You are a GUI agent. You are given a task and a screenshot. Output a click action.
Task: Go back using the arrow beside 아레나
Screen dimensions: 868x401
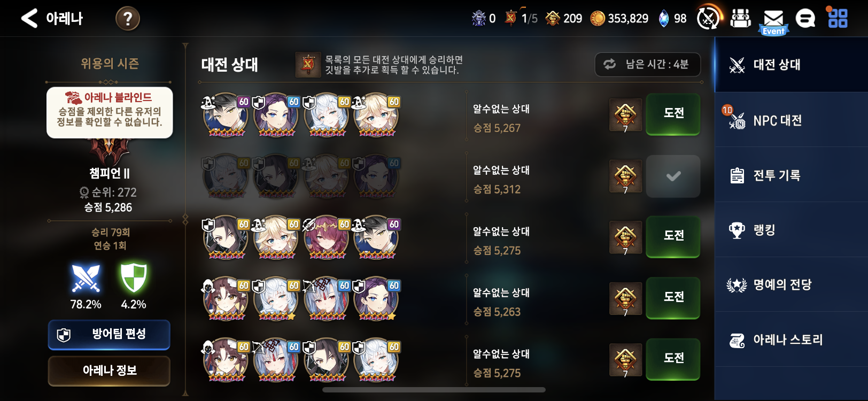coord(29,18)
